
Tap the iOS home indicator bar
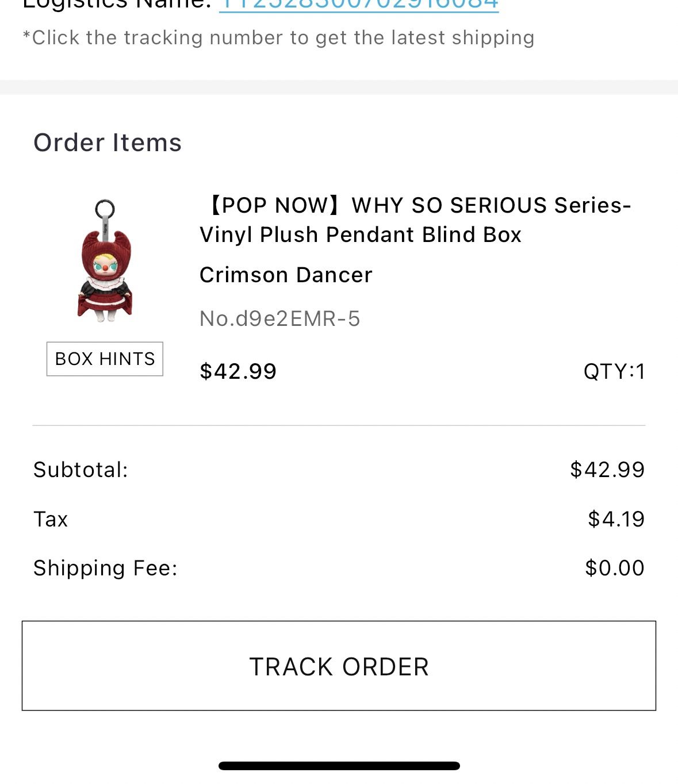click(x=339, y=766)
